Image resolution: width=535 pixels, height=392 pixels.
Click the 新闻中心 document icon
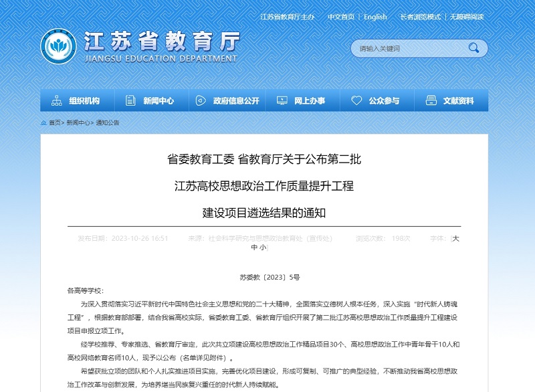click(x=129, y=100)
